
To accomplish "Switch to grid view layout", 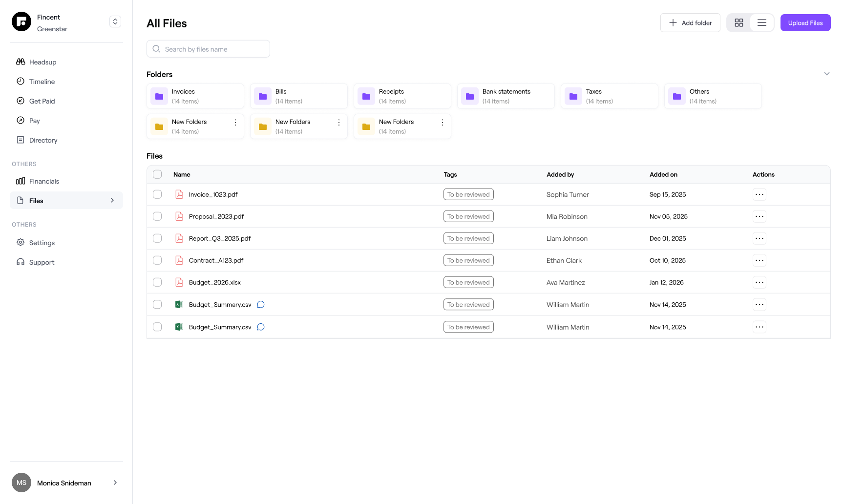I will click(739, 23).
